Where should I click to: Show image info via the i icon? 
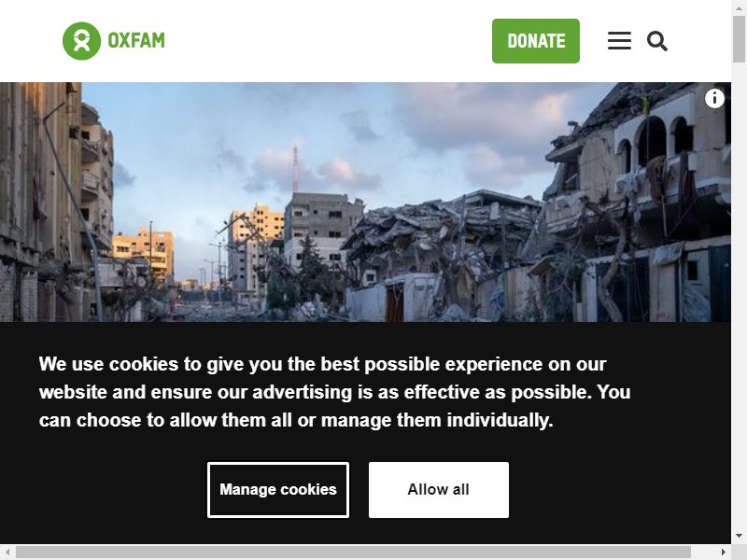(714, 99)
